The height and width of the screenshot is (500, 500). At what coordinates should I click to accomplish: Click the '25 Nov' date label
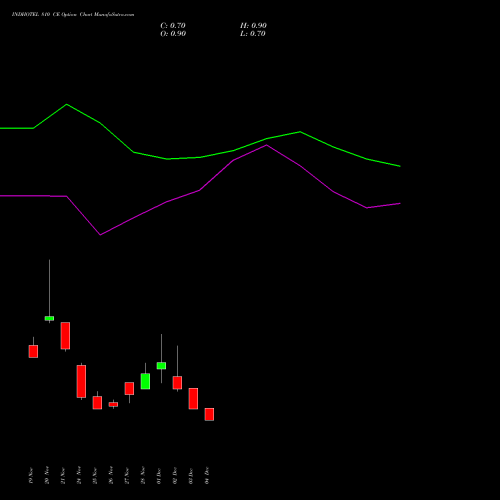tap(95, 476)
